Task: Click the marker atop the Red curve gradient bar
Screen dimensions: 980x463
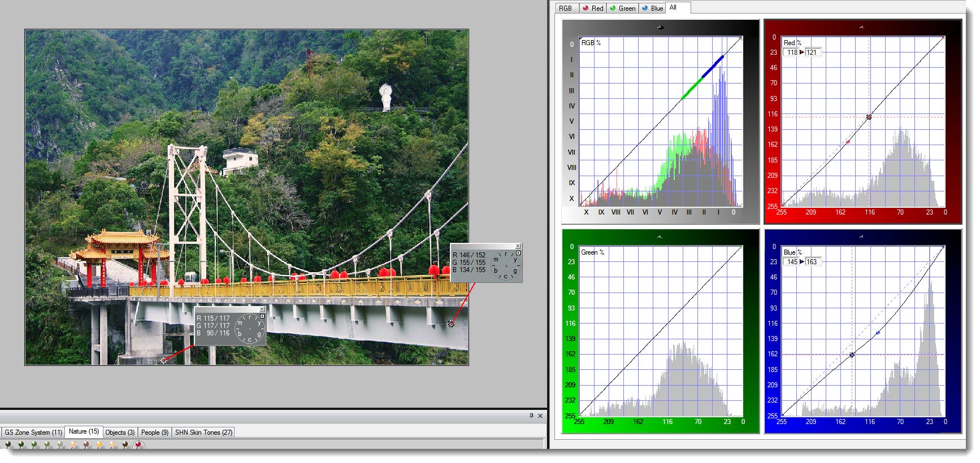Action: tap(861, 27)
